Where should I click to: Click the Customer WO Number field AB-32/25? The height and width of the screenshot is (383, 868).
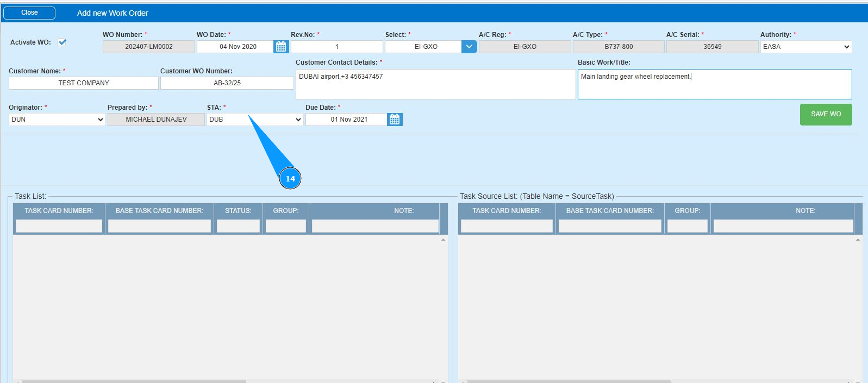pyautogui.click(x=227, y=83)
